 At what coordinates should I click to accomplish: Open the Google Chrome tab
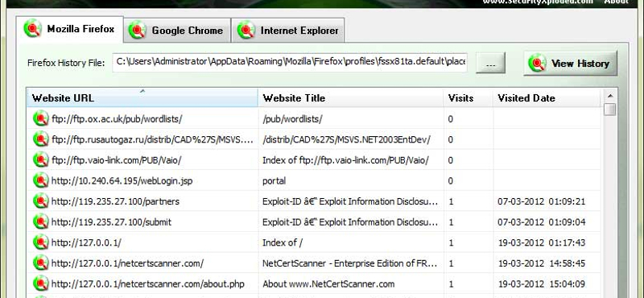(177, 30)
